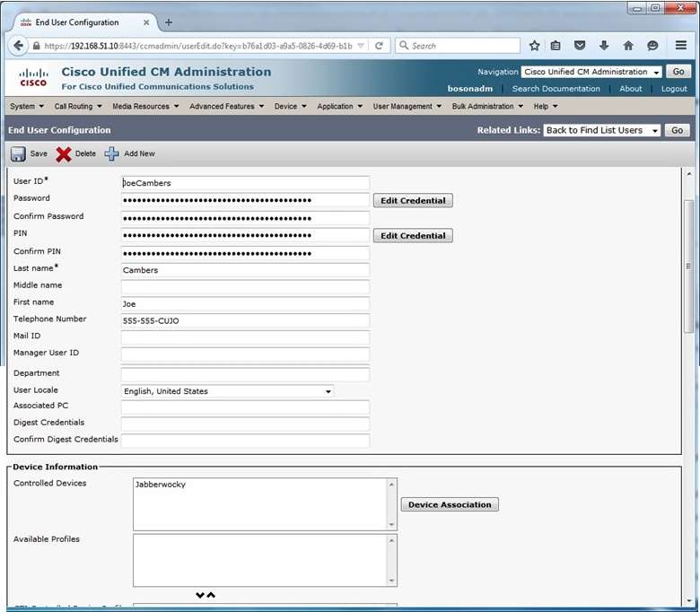Click the Add New plus icon
Viewport: 700px width, 612px height.
point(111,154)
